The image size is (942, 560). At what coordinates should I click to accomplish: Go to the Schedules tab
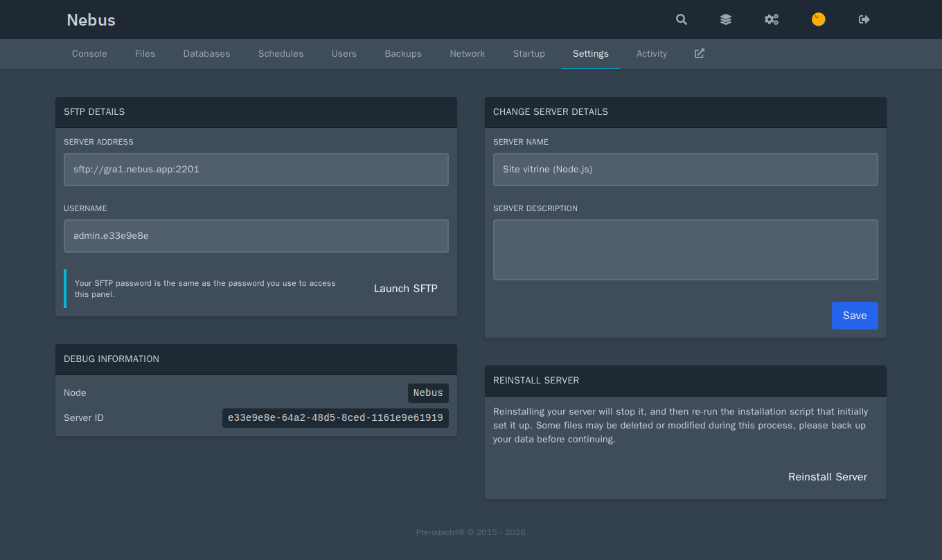(281, 53)
